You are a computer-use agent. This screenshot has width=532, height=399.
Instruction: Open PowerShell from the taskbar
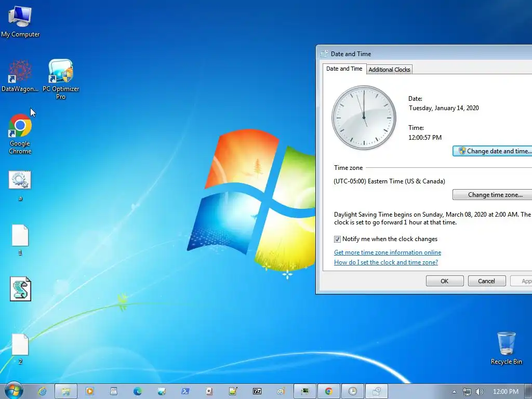coord(185,392)
